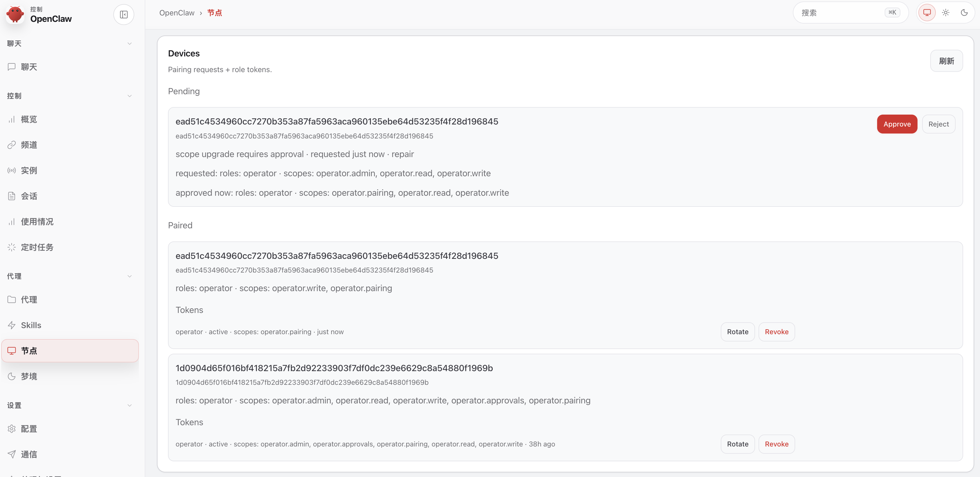Revoke the 38h ago operator token

pos(777,444)
